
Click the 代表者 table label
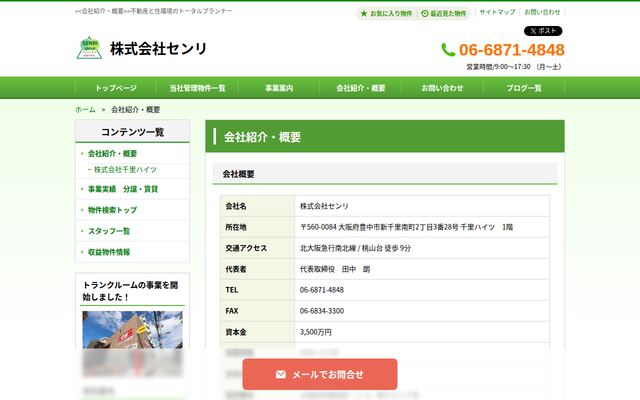236,269
